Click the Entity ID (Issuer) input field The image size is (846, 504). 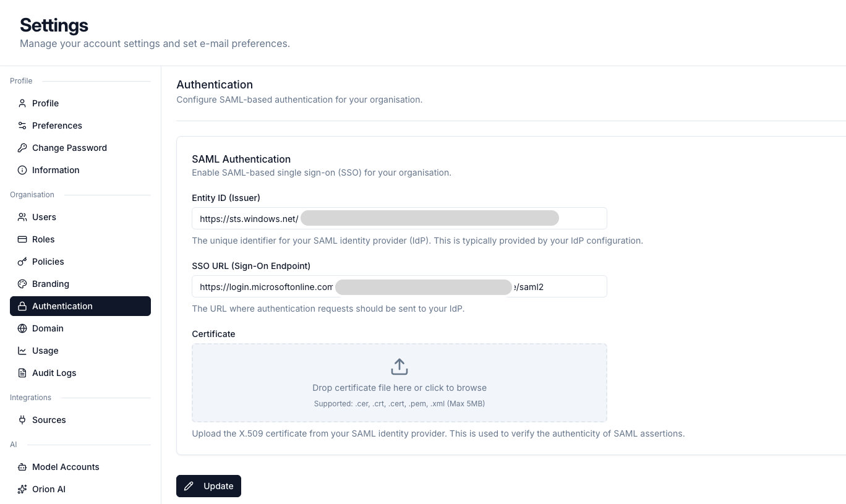399,218
